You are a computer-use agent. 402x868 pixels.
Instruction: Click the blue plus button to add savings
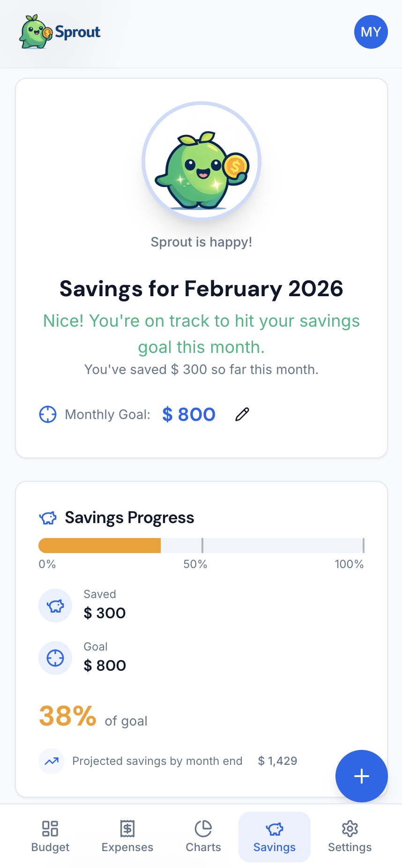pyautogui.click(x=361, y=776)
